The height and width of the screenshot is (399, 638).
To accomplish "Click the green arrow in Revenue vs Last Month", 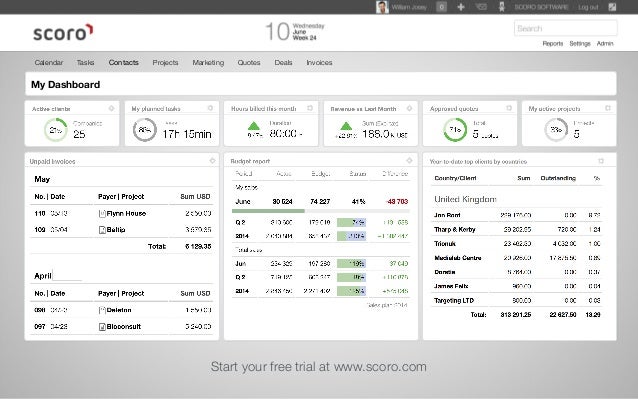I will (x=346, y=126).
